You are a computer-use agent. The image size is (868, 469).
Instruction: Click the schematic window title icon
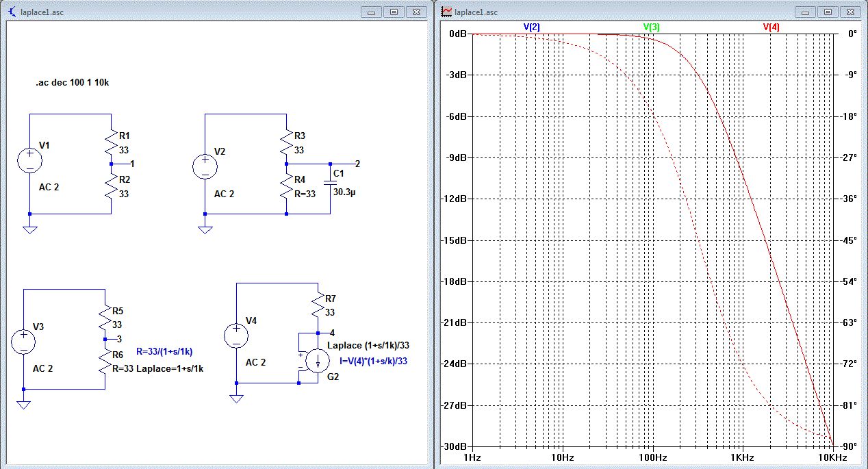(x=12, y=12)
